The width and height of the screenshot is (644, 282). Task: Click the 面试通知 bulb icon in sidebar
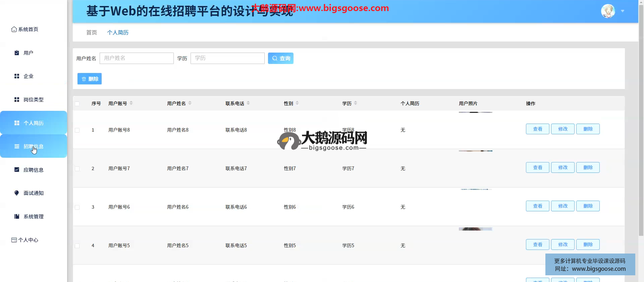point(17,193)
